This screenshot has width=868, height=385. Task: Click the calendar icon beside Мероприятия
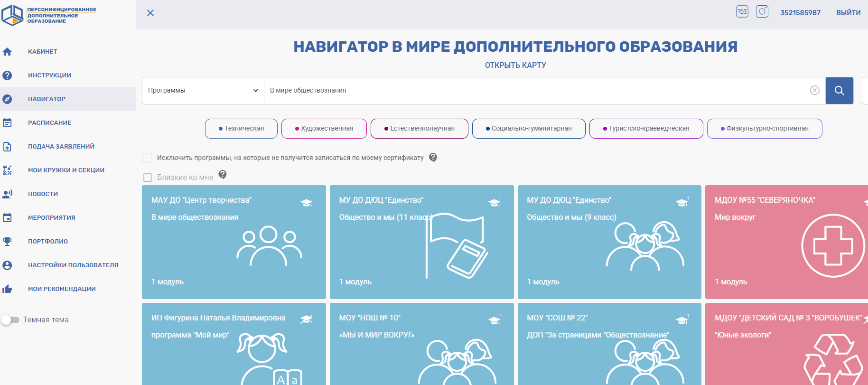pos(7,218)
